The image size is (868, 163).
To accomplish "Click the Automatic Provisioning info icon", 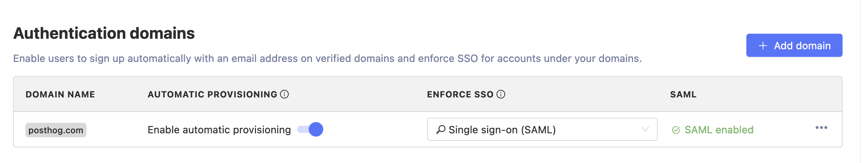I will [x=284, y=95].
